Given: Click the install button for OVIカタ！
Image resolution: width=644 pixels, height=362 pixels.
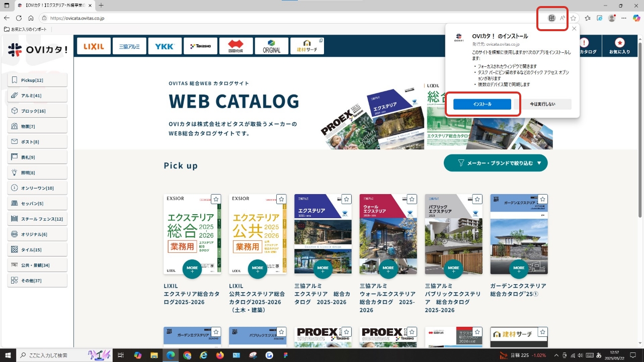Looking at the screenshot, I should [x=482, y=104].
